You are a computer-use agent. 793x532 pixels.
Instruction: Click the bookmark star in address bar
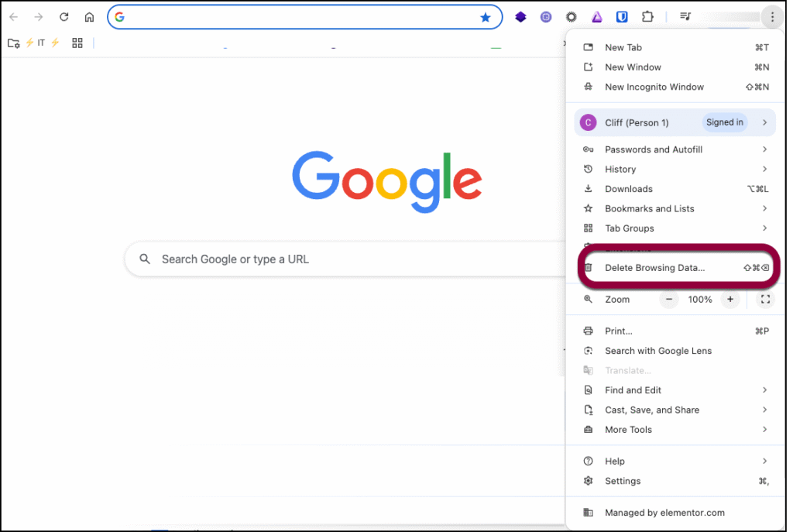[x=486, y=17]
